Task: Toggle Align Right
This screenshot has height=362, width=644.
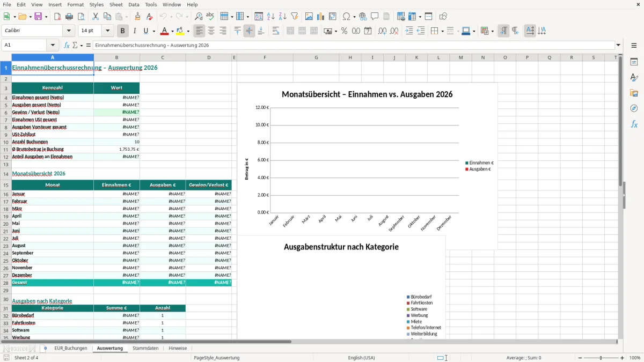Action: (223, 31)
